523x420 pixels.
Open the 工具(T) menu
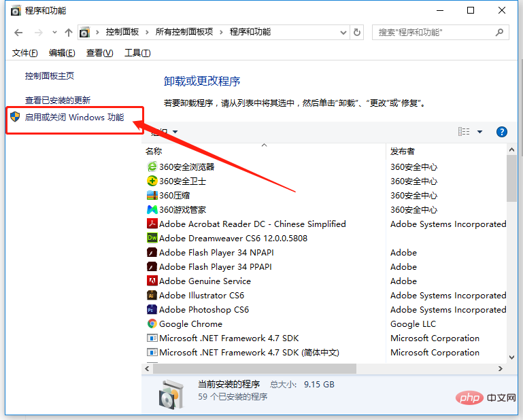click(137, 52)
